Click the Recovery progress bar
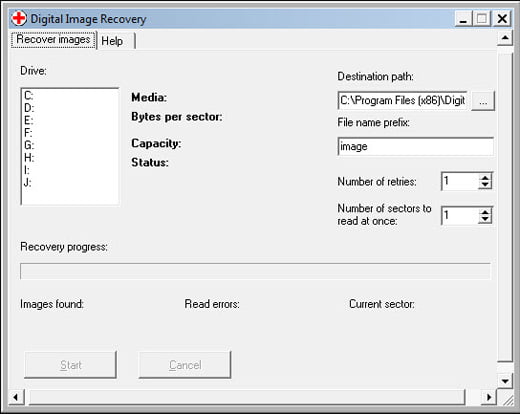Viewport: 520px width, 414px height. [x=255, y=271]
